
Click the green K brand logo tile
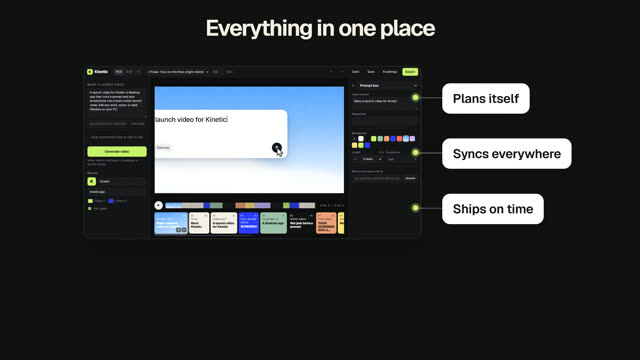tap(92, 181)
